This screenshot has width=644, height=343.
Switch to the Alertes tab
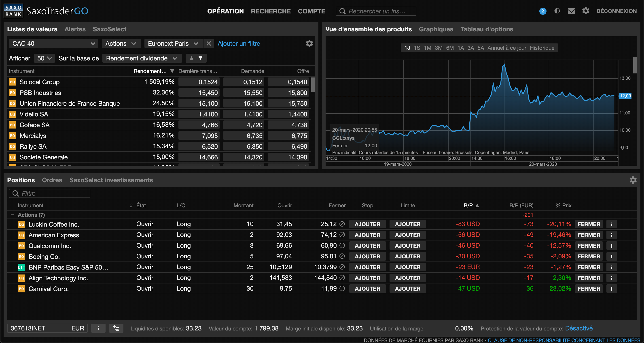pyautogui.click(x=75, y=29)
